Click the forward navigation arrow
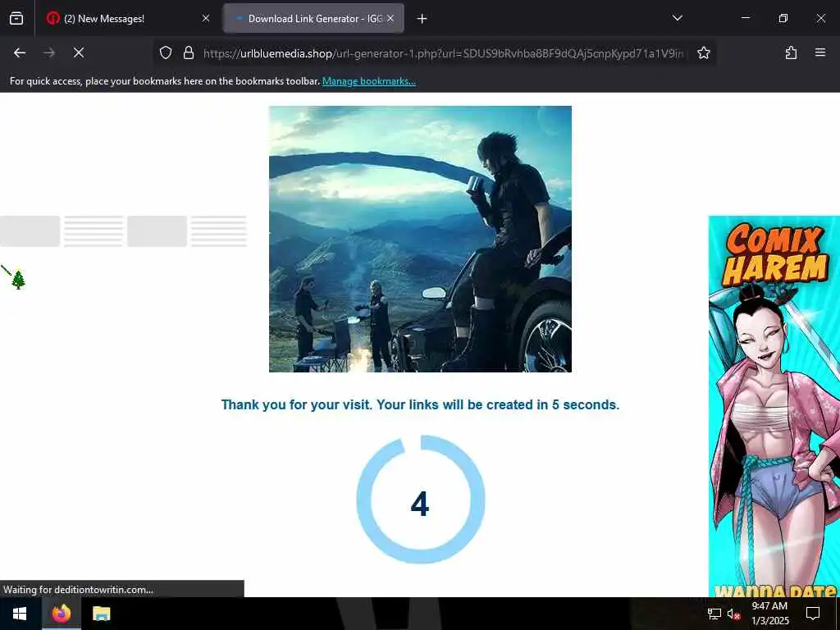 click(48, 52)
